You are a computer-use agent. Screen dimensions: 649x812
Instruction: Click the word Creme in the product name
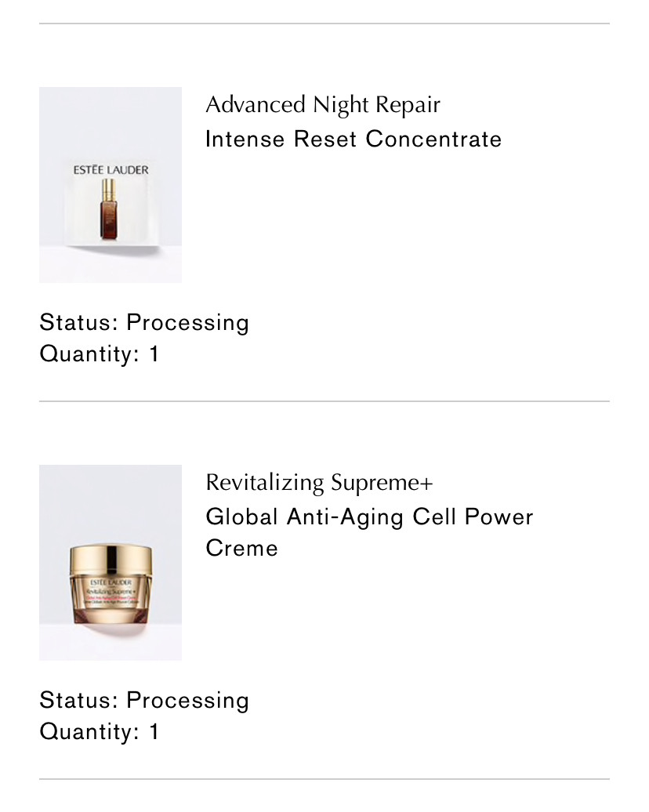242,549
